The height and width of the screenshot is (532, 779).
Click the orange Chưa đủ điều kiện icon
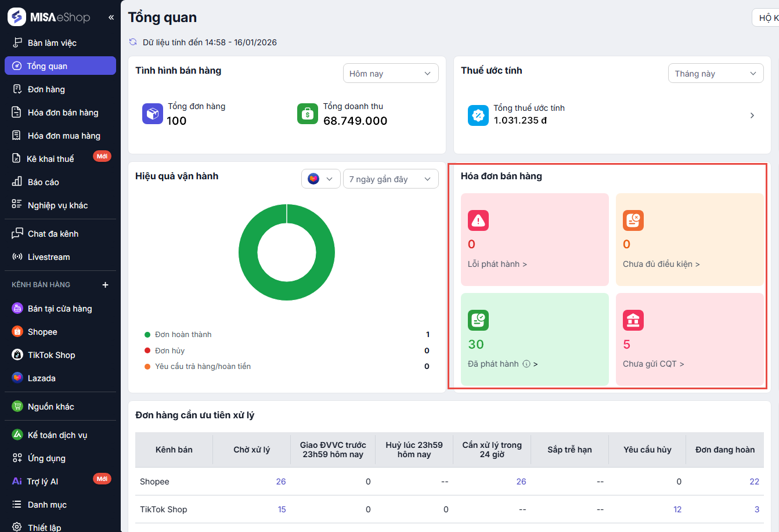coord(633,220)
